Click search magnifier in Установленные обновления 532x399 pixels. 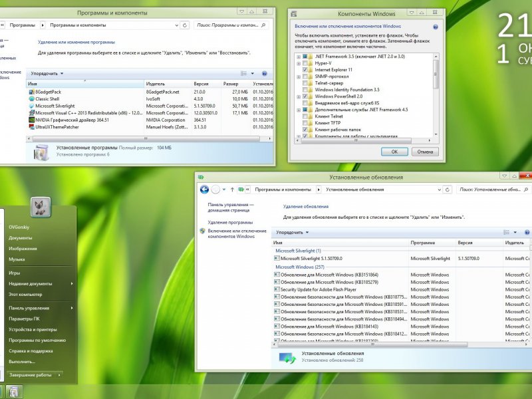point(526,190)
